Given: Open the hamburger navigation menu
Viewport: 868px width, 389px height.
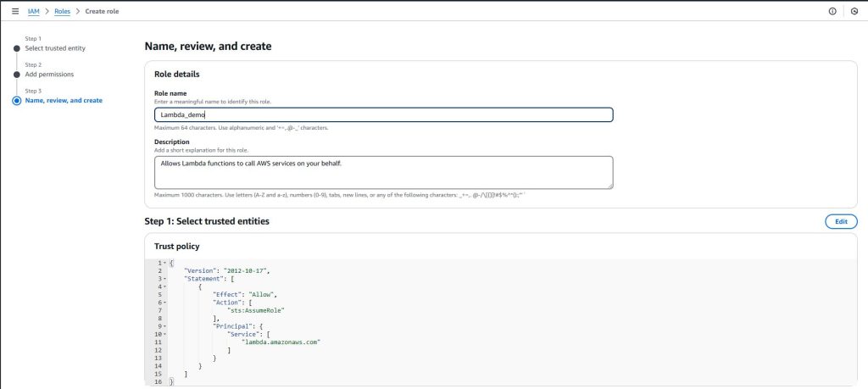Looking at the screenshot, I should coord(14,11).
